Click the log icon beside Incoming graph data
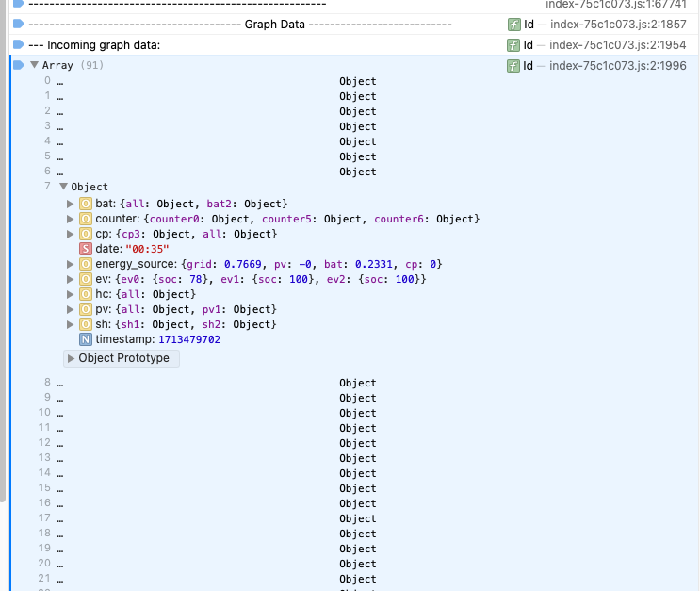The image size is (700, 591). pos(18,45)
